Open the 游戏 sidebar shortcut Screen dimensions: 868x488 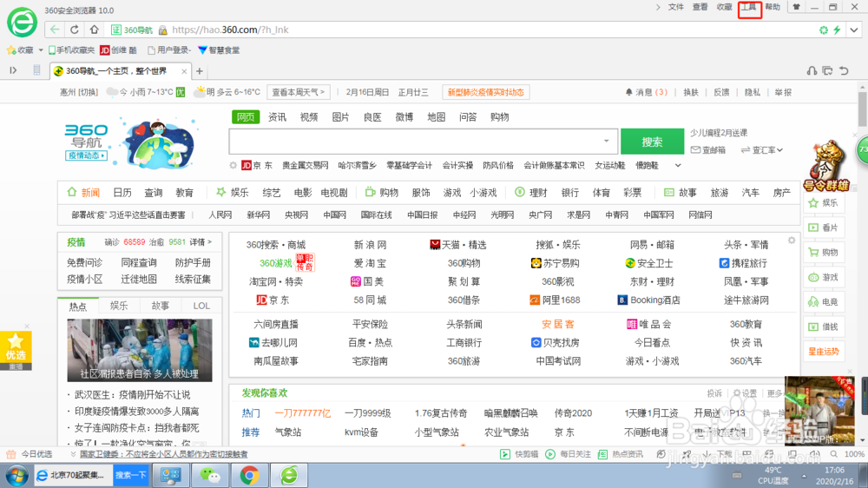823,278
